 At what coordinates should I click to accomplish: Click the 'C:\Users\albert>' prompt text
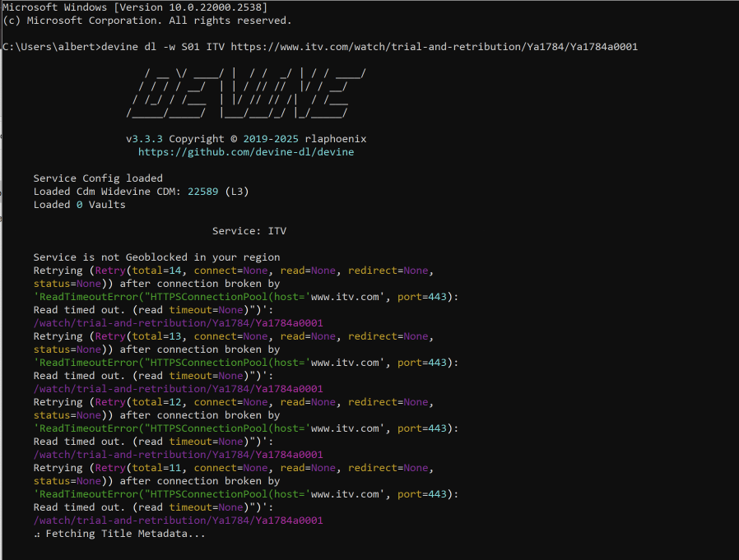click(x=52, y=47)
